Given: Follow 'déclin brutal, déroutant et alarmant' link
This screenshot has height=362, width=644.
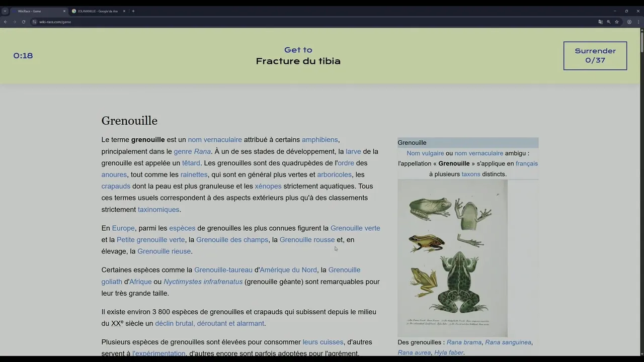Looking at the screenshot, I should [x=209, y=324].
